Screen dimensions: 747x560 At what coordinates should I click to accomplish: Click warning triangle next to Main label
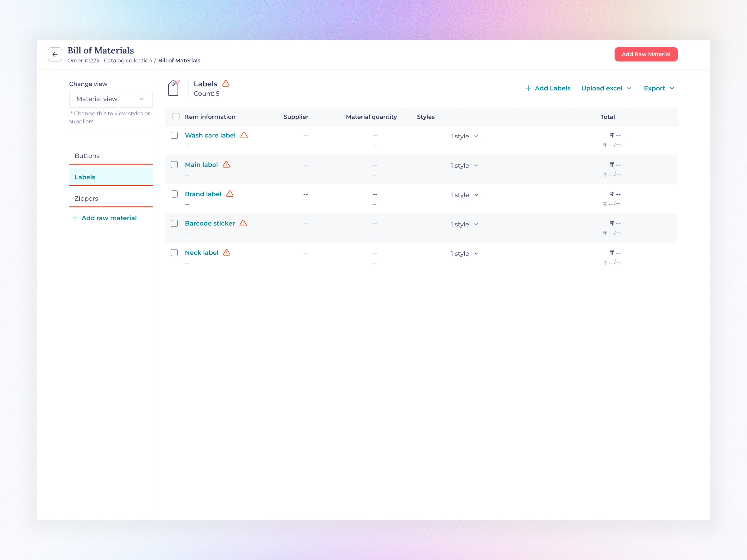(x=226, y=165)
